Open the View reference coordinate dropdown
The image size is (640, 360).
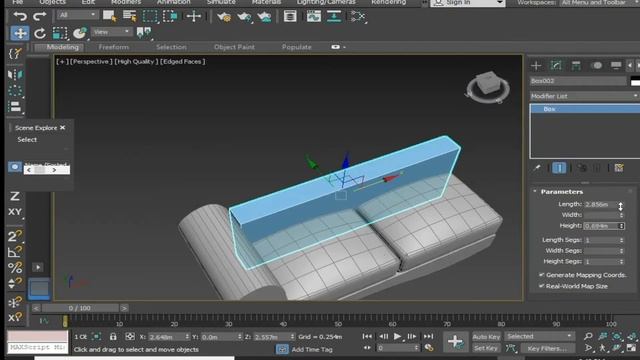[111, 32]
